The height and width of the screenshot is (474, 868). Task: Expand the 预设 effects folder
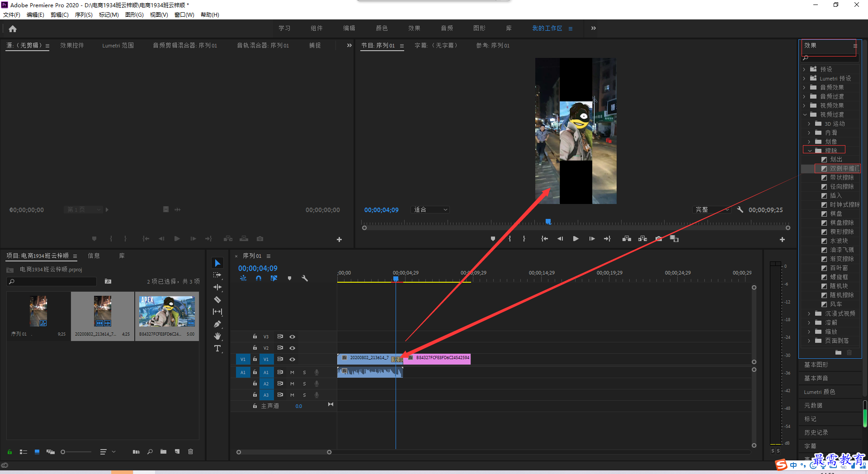tap(804, 69)
